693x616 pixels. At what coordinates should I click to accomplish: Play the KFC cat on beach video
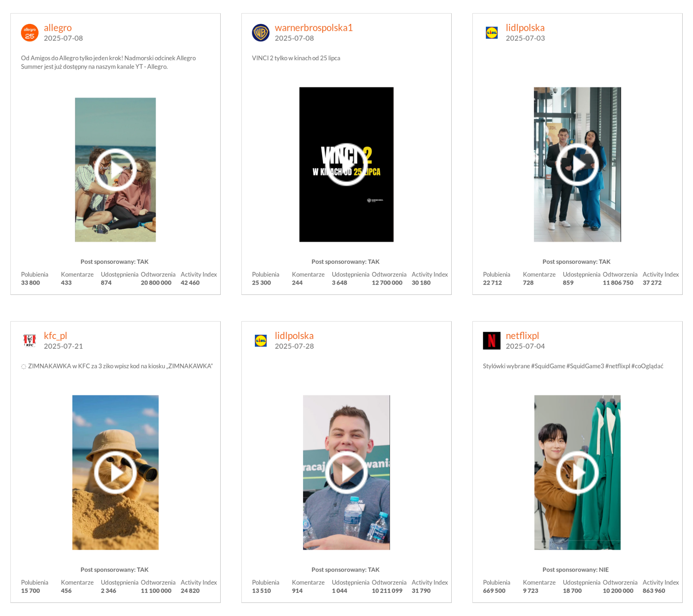pyautogui.click(x=115, y=472)
